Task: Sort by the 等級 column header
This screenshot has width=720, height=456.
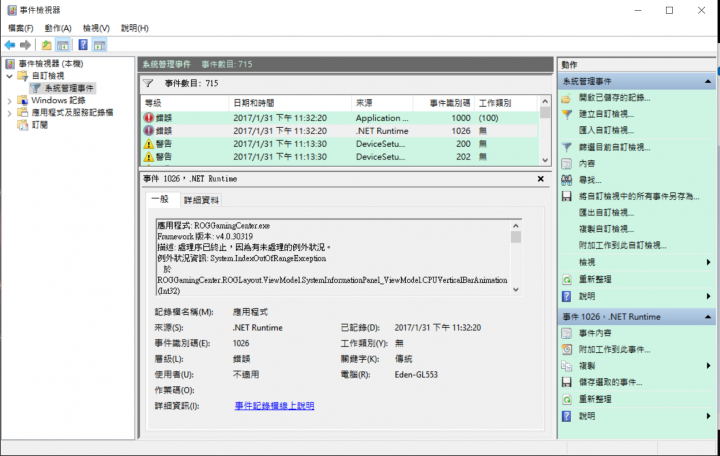Action: [185, 103]
